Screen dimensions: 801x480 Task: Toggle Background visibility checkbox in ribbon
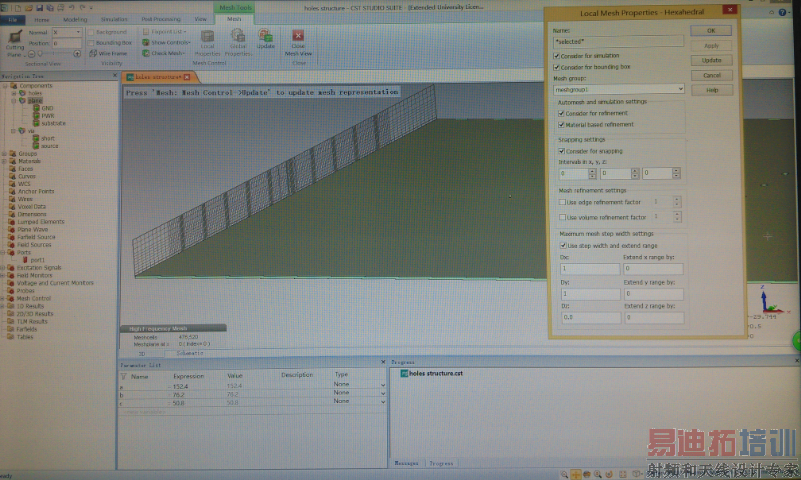click(x=91, y=32)
